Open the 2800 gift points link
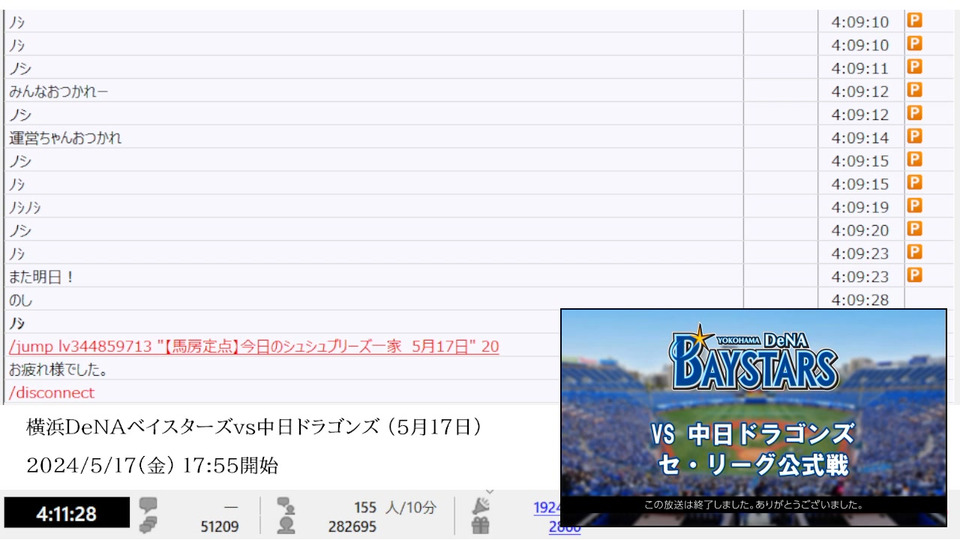The height and width of the screenshot is (540, 960). pyautogui.click(x=564, y=527)
